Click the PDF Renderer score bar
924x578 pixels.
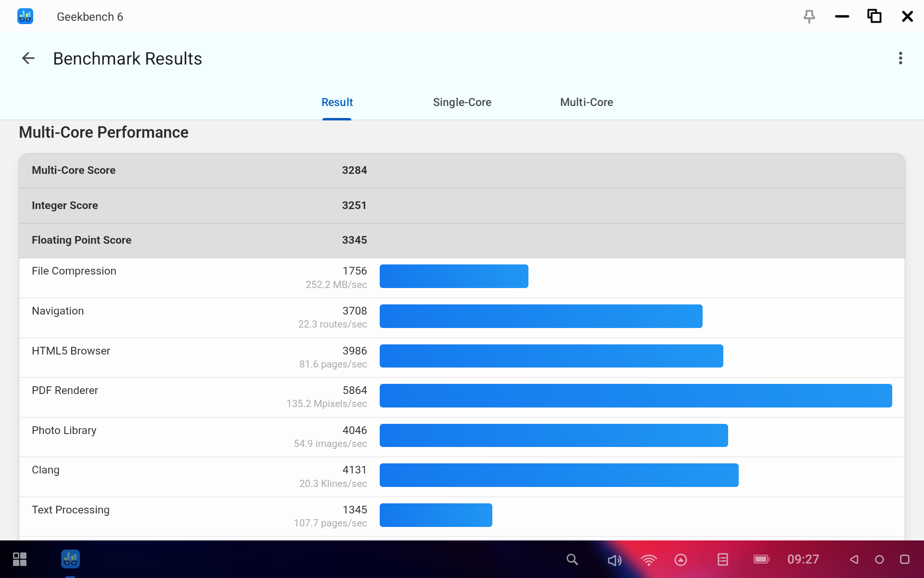[x=635, y=396]
